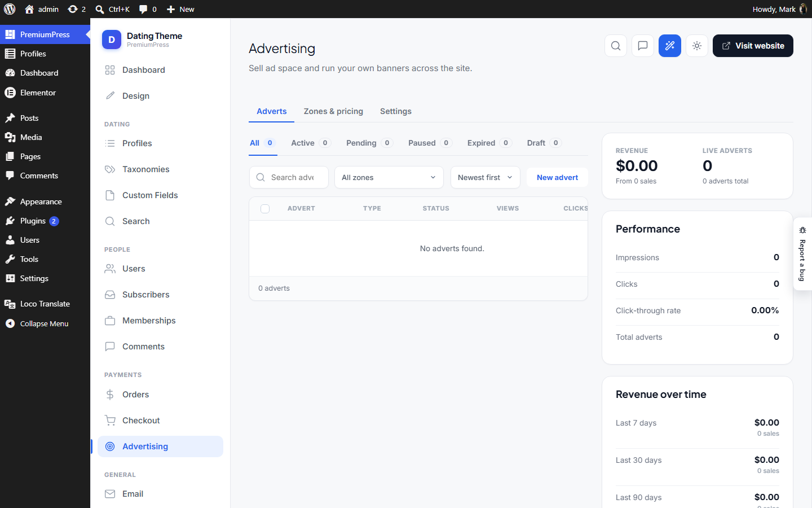Sort table by the Views column header

coord(507,208)
